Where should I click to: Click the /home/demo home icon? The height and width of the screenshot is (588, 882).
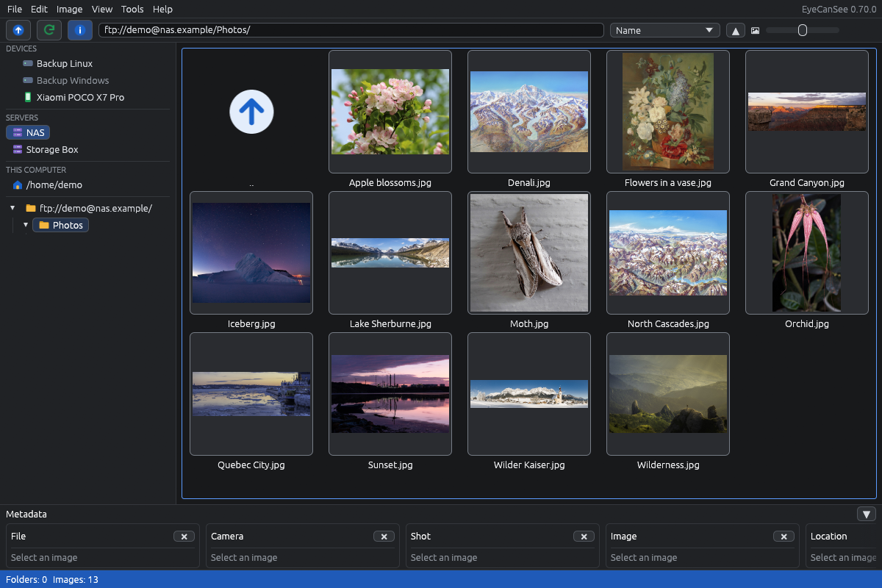click(x=18, y=184)
